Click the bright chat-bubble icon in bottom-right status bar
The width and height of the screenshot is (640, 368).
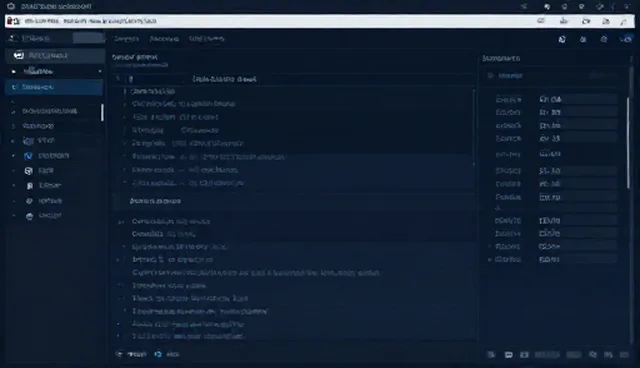pyautogui.click(x=509, y=355)
